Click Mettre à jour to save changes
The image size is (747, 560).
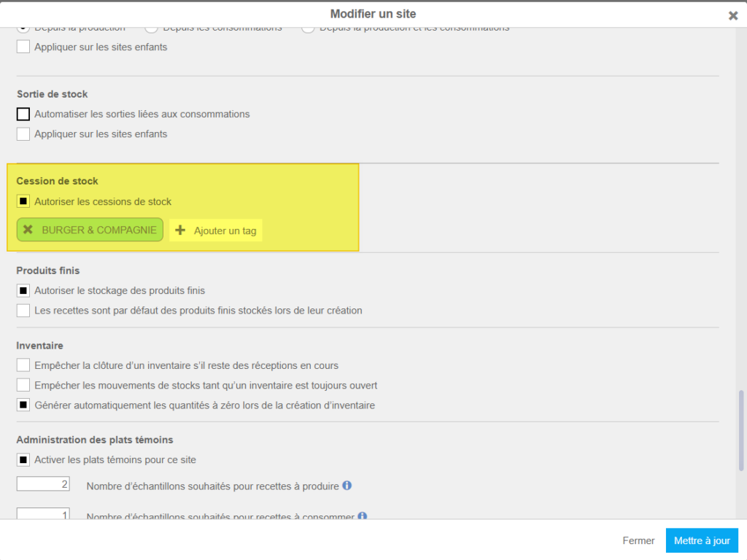click(702, 541)
